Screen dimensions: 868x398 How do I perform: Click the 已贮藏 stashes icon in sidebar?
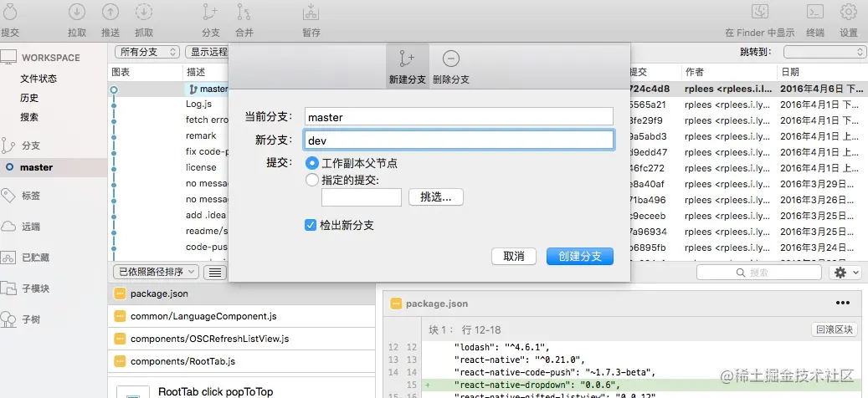(x=8, y=257)
